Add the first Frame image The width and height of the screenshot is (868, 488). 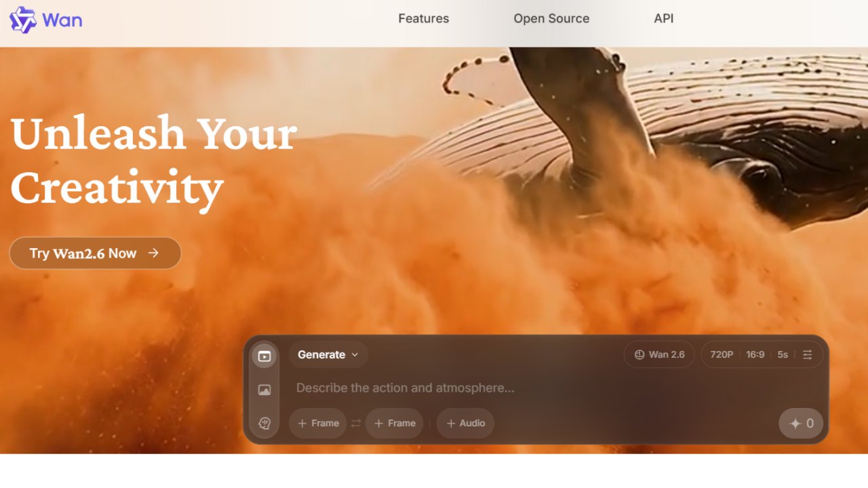coord(318,424)
